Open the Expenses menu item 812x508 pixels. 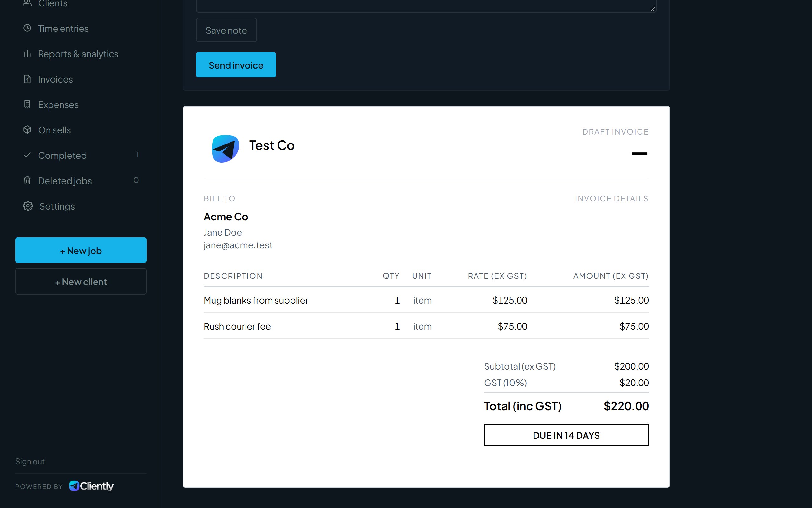[81, 104]
